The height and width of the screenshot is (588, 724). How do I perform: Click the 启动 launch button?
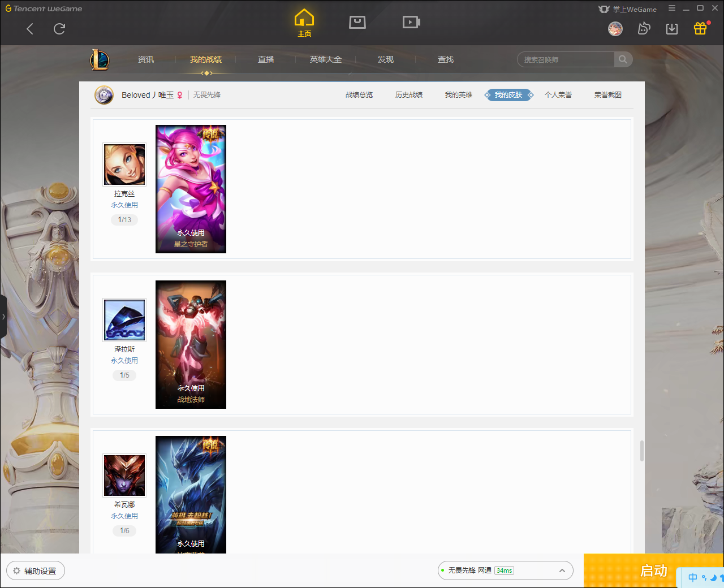(654, 571)
